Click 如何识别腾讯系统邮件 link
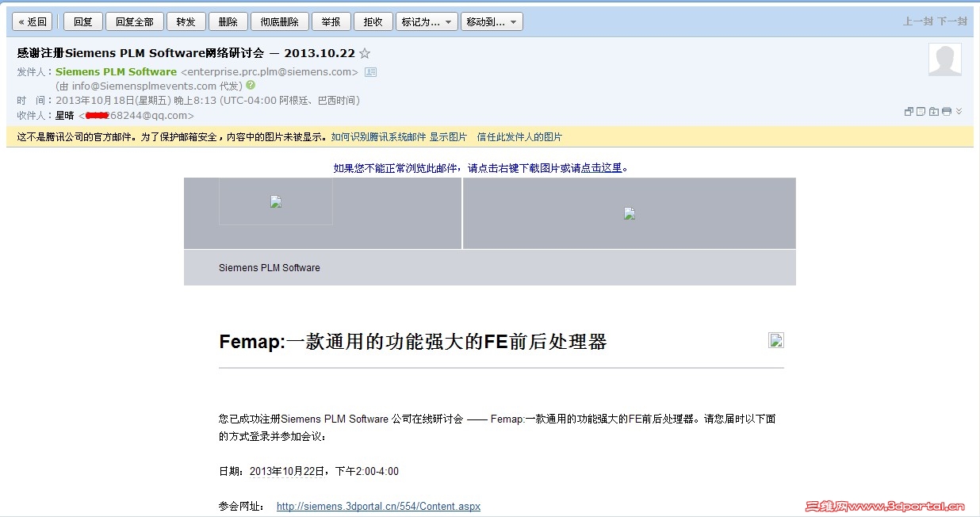This screenshot has width=980, height=517. click(378, 137)
